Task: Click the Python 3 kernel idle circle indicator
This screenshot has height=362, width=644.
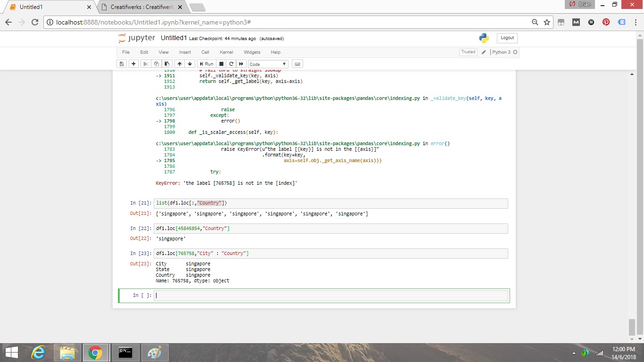Action: tap(515, 52)
